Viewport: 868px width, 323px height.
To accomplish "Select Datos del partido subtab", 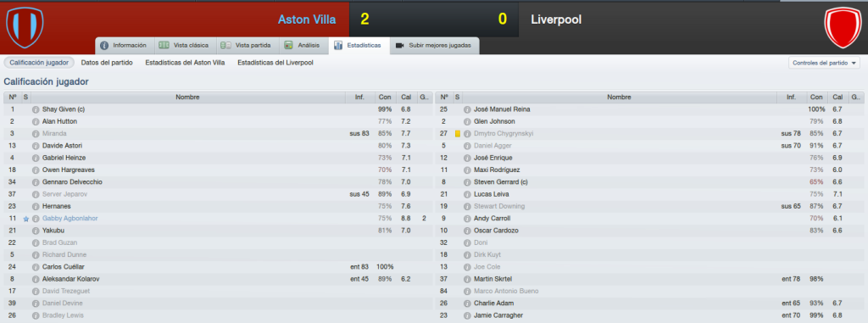I will point(107,63).
